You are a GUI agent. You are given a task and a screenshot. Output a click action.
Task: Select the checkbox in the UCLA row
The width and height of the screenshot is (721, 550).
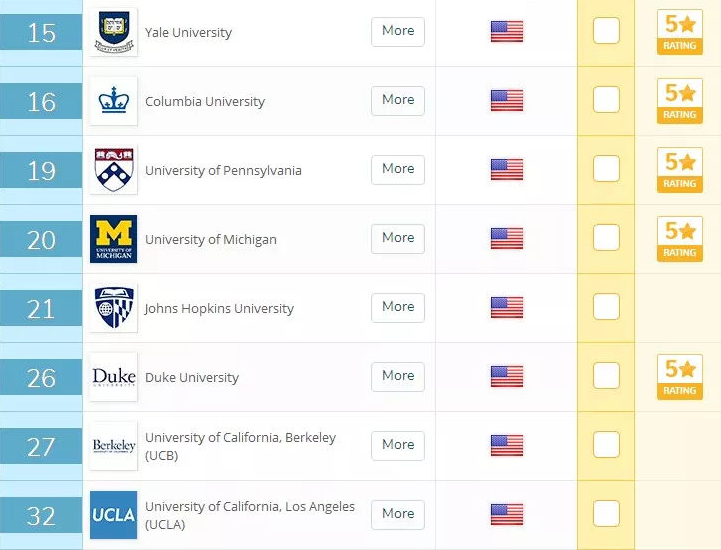(x=606, y=514)
